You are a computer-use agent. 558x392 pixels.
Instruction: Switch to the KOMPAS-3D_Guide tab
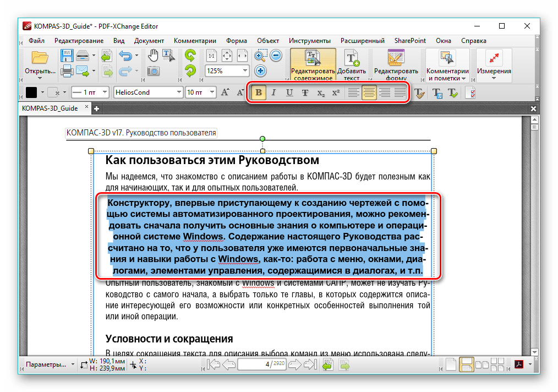[50, 108]
